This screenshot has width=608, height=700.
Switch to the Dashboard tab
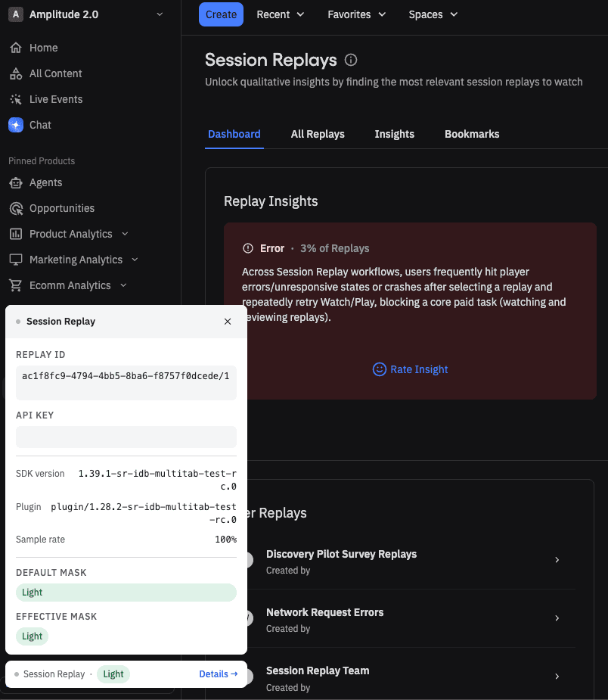[x=234, y=134]
